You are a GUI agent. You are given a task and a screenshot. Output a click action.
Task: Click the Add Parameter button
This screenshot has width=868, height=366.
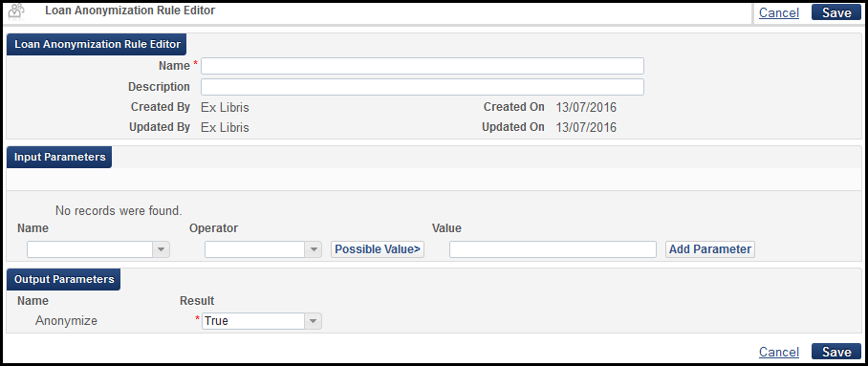pyautogui.click(x=709, y=249)
